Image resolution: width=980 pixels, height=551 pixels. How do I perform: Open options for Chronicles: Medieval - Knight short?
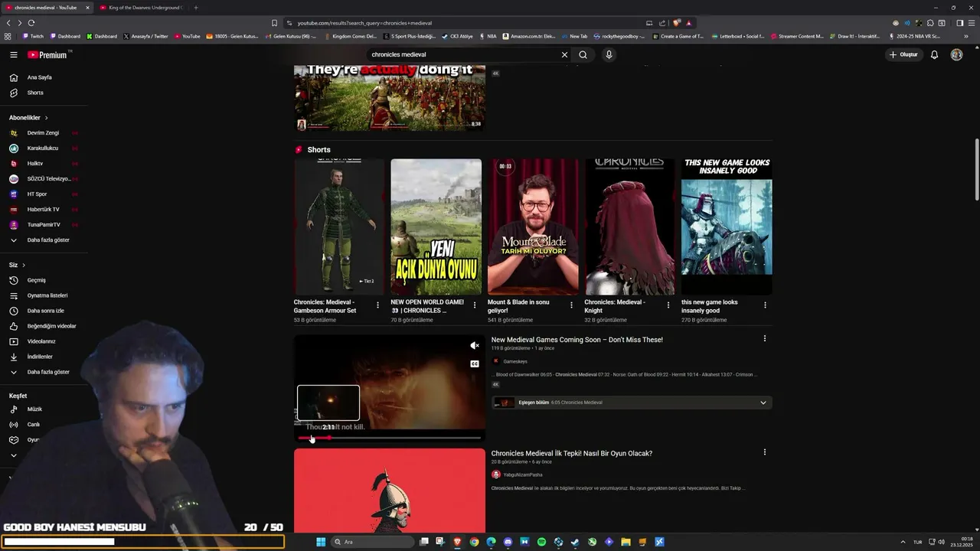(x=668, y=305)
